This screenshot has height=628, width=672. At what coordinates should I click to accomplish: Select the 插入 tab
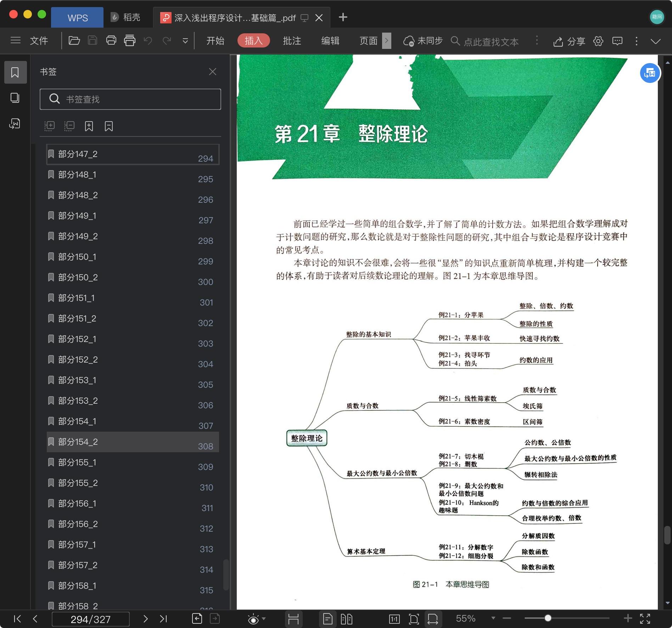pos(254,41)
